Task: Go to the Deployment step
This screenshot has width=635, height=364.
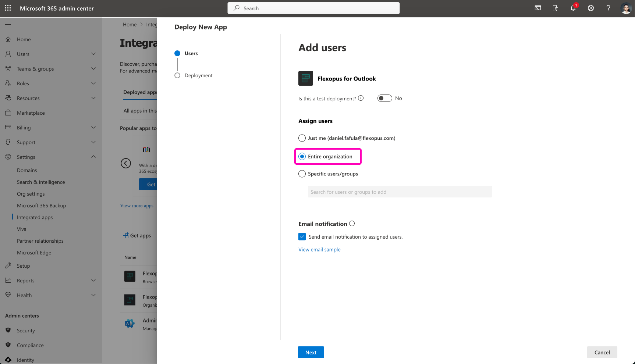Action: (198, 75)
